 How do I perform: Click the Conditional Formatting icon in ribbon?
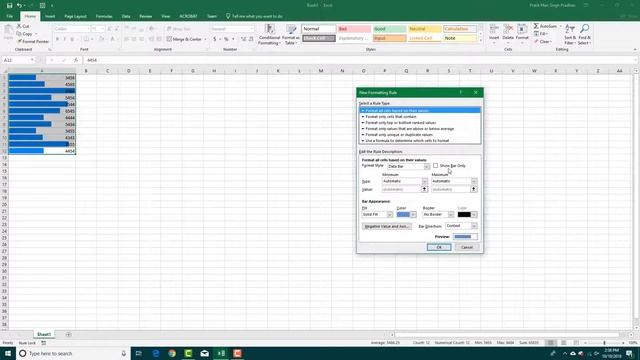click(x=269, y=34)
